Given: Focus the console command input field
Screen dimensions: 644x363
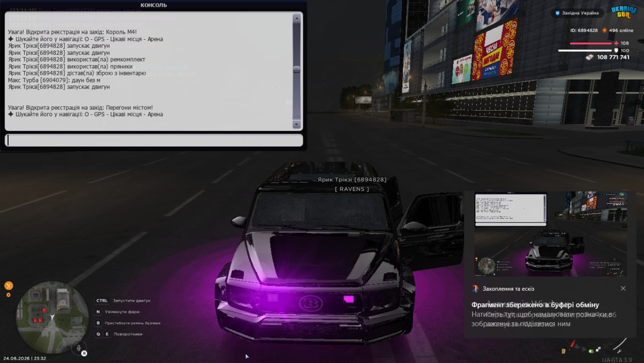Looking at the screenshot, I should coord(154,140).
